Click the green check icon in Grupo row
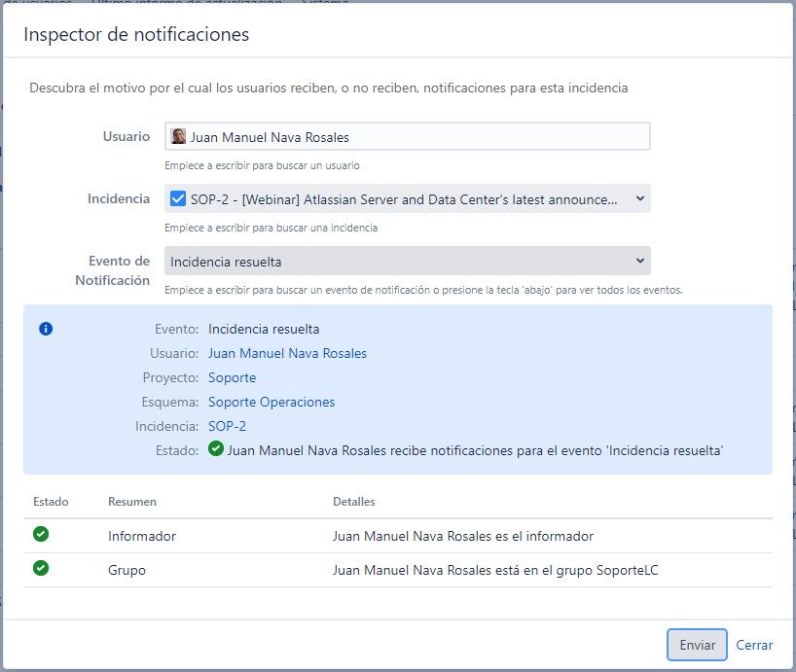 41,568
